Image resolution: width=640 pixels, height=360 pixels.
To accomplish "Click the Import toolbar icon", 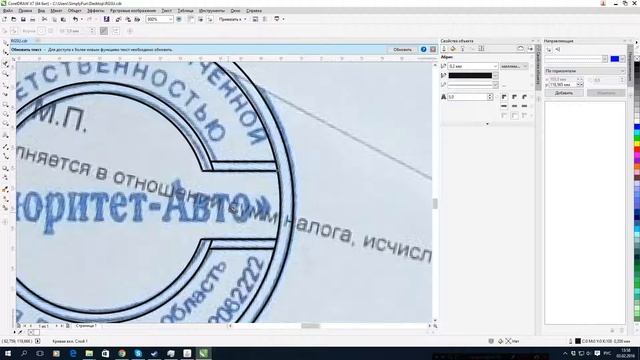I will pyautogui.click(x=118, y=19).
